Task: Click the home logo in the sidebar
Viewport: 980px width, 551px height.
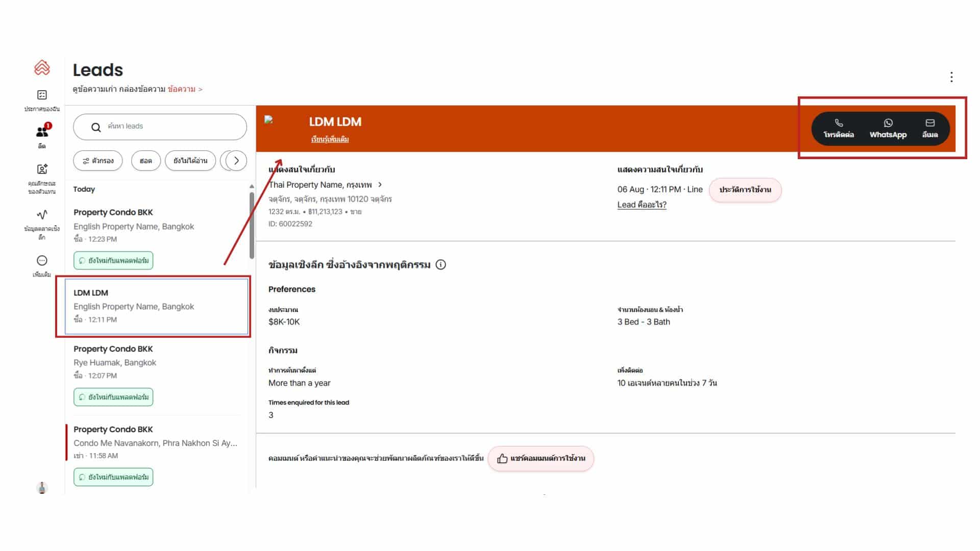Action: point(42,67)
